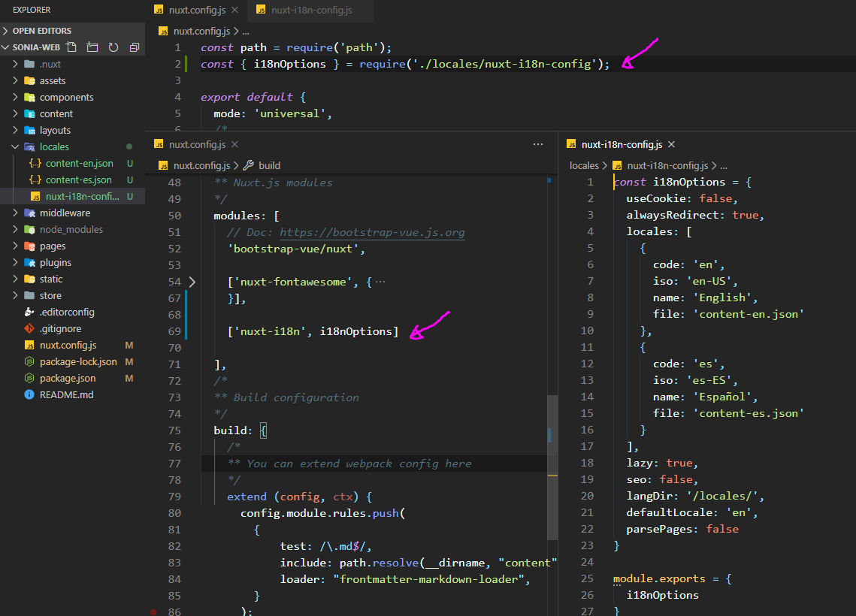Refresh the SONIA-WEB explorer view
This screenshot has width=856, height=616.
point(113,47)
